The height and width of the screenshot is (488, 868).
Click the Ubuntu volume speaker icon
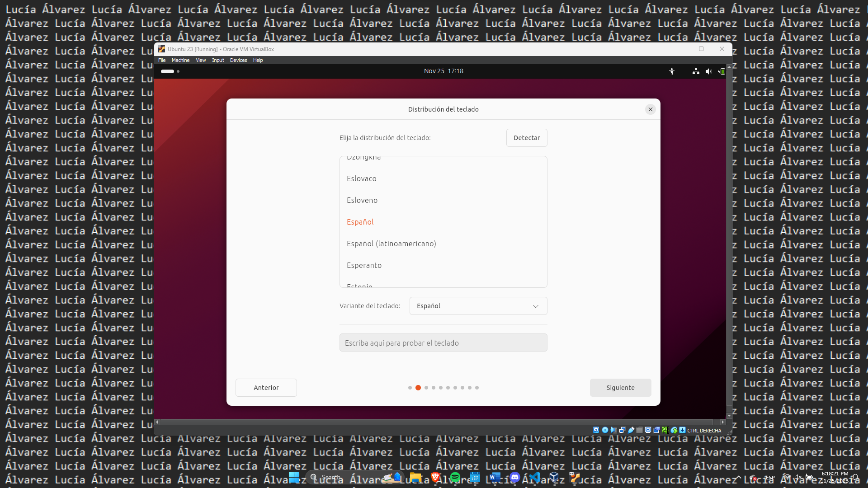coord(708,71)
